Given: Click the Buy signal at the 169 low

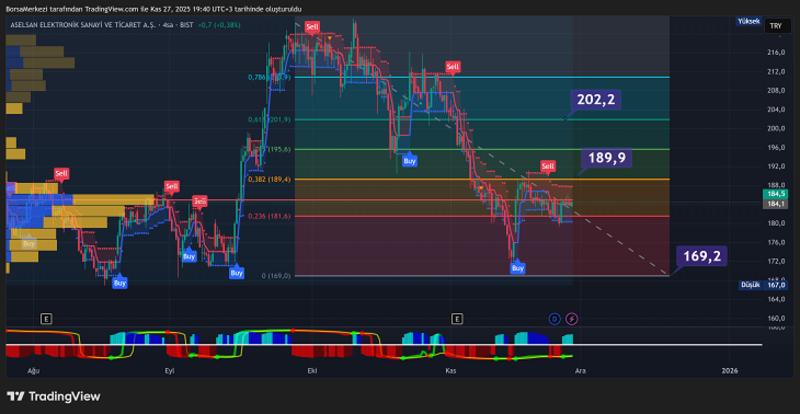Looking at the screenshot, I should 518,267.
